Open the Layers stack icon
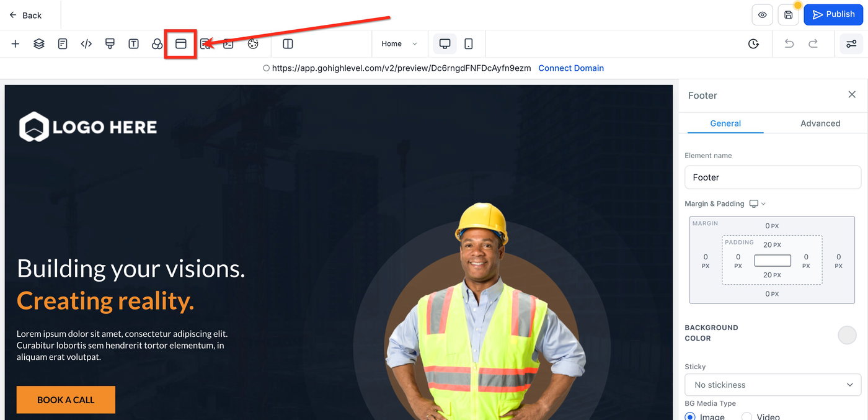This screenshot has height=420, width=868. pos(39,44)
